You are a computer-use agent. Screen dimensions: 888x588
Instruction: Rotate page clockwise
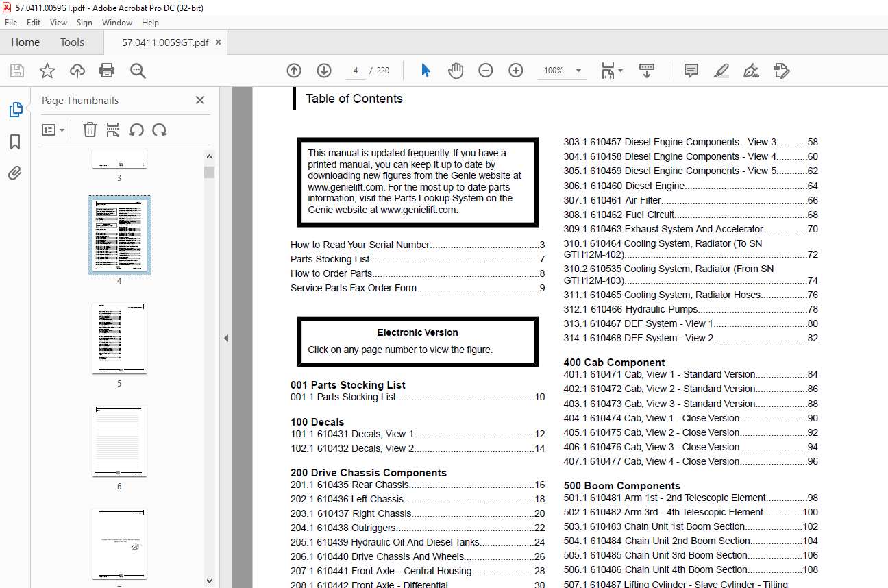(x=160, y=130)
